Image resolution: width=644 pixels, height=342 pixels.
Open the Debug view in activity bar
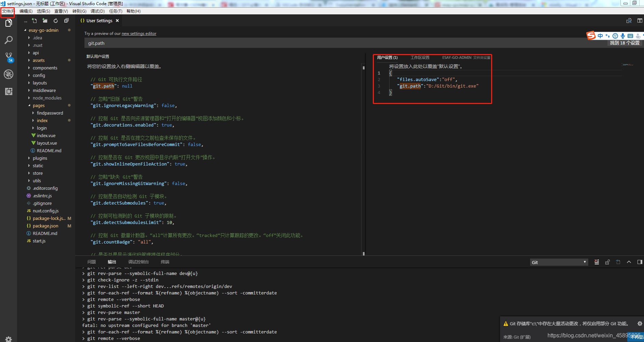[9, 74]
